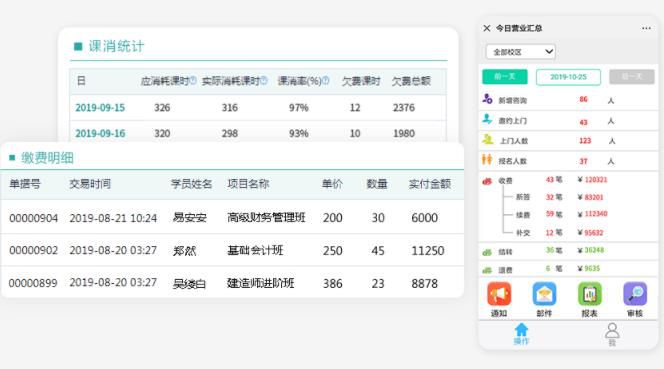Open the three-dots more menu
Image resolution: width=664 pixels, height=369 pixels.
pyautogui.click(x=646, y=28)
